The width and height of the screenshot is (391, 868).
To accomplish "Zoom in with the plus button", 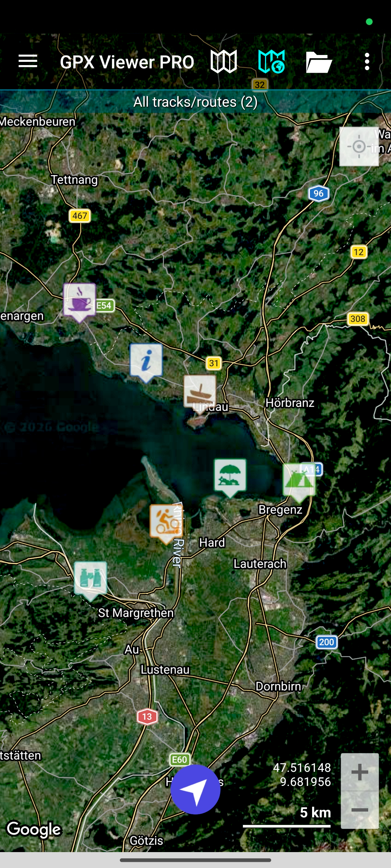I will click(360, 772).
